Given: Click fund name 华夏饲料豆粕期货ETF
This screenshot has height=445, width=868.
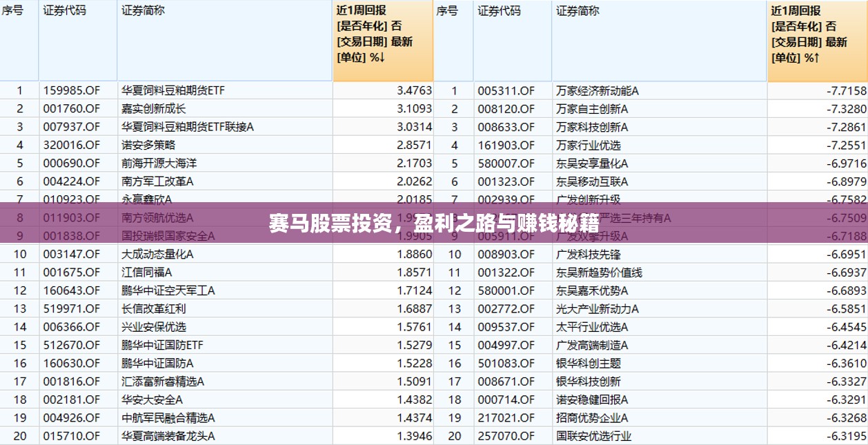Looking at the screenshot, I should coord(173,90).
